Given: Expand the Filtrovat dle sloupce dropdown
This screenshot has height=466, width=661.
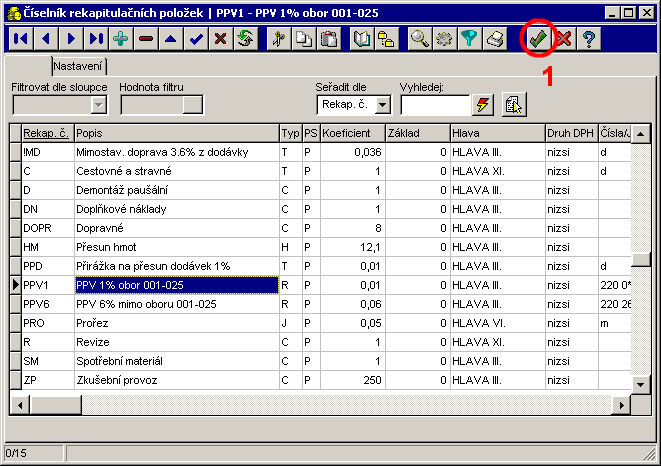Looking at the screenshot, I should 98,104.
